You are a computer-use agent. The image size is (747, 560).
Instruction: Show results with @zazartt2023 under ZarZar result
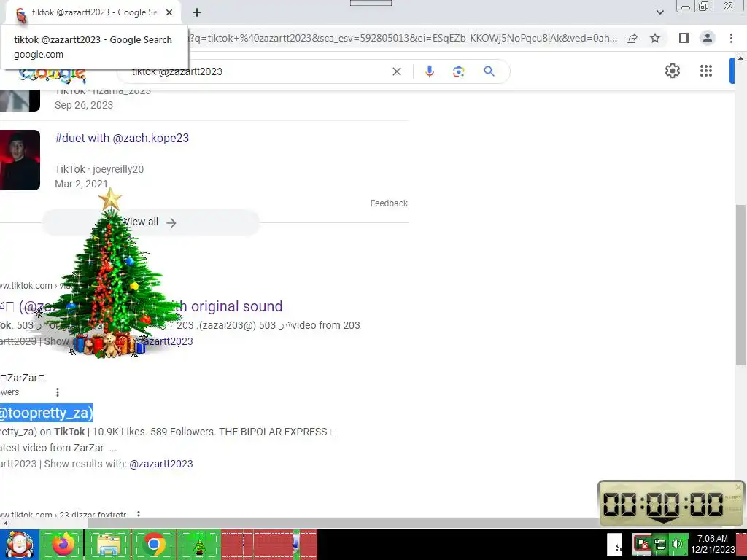[161, 464]
